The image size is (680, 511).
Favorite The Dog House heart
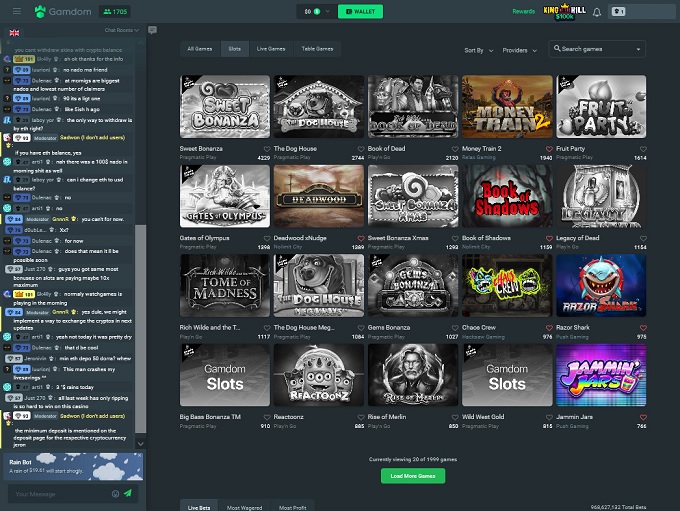tap(361, 149)
